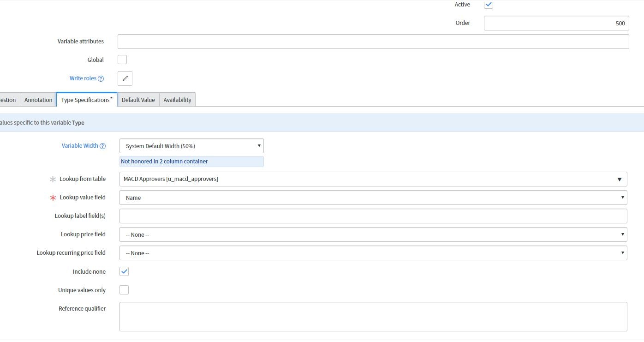Click the 'Active' label text
The width and height of the screenshot is (644, 342).
(x=462, y=5)
